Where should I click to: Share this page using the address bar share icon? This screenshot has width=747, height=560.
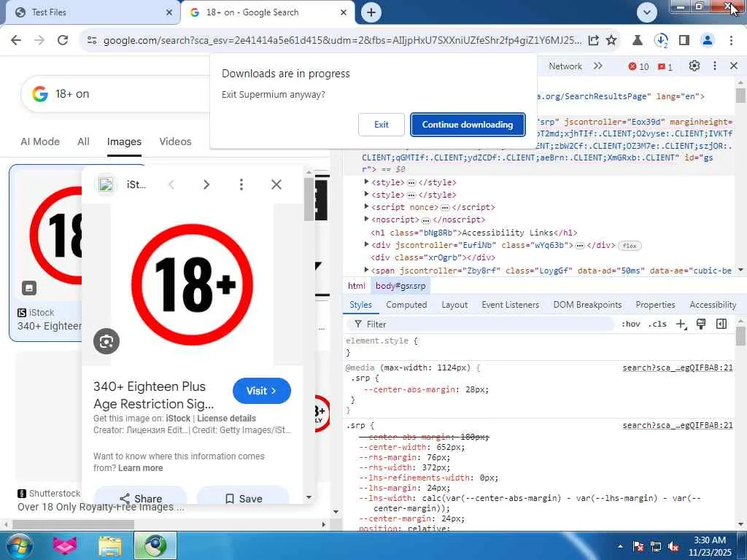coord(593,41)
